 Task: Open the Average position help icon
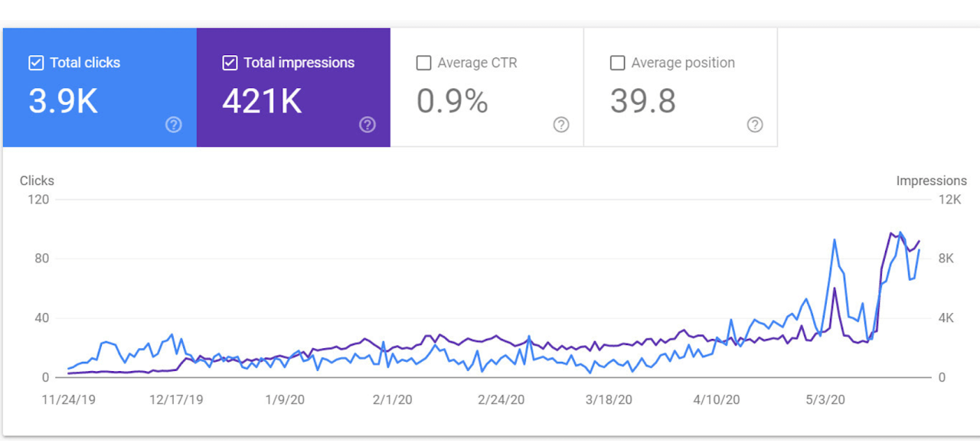click(x=755, y=125)
